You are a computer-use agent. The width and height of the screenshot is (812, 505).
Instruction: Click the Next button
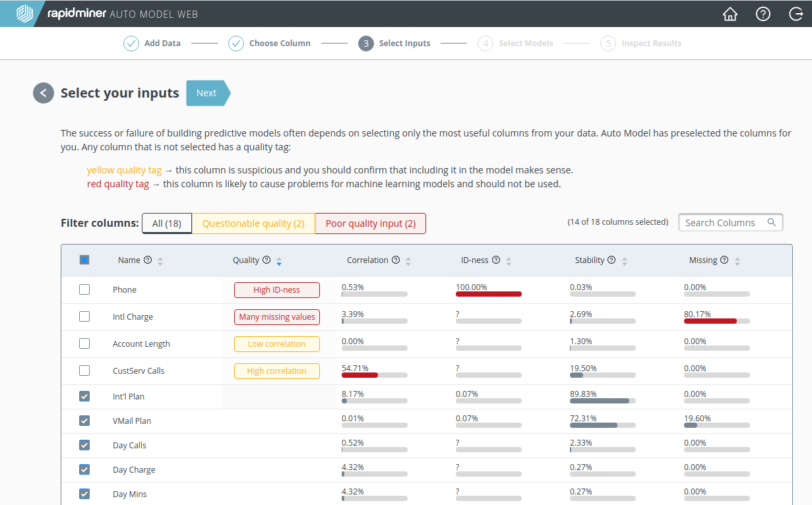(207, 93)
